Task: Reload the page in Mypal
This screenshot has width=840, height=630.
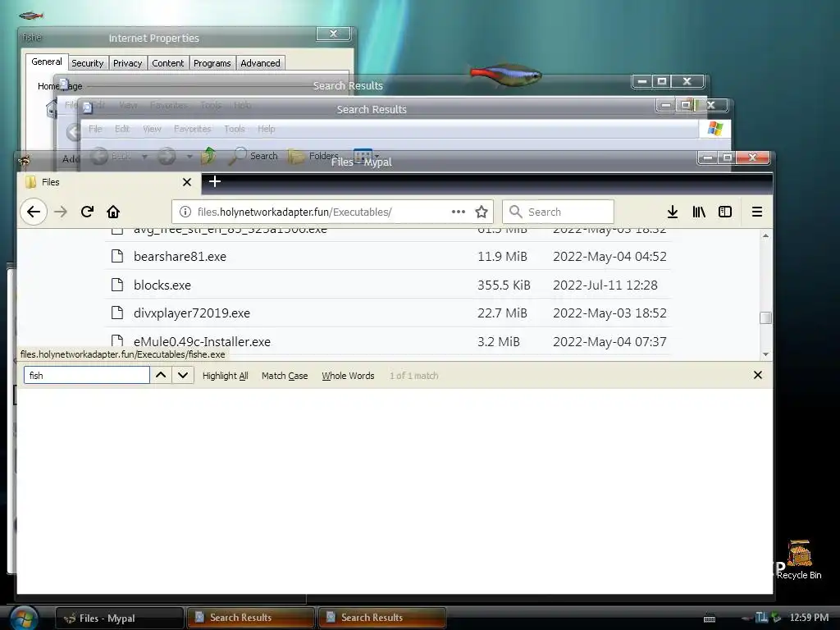Action: click(87, 212)
